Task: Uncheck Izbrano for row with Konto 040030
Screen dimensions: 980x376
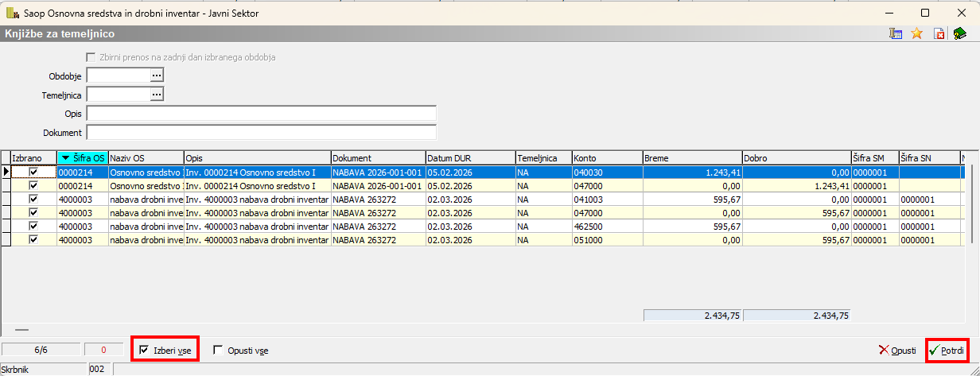Action: point(33,172)
